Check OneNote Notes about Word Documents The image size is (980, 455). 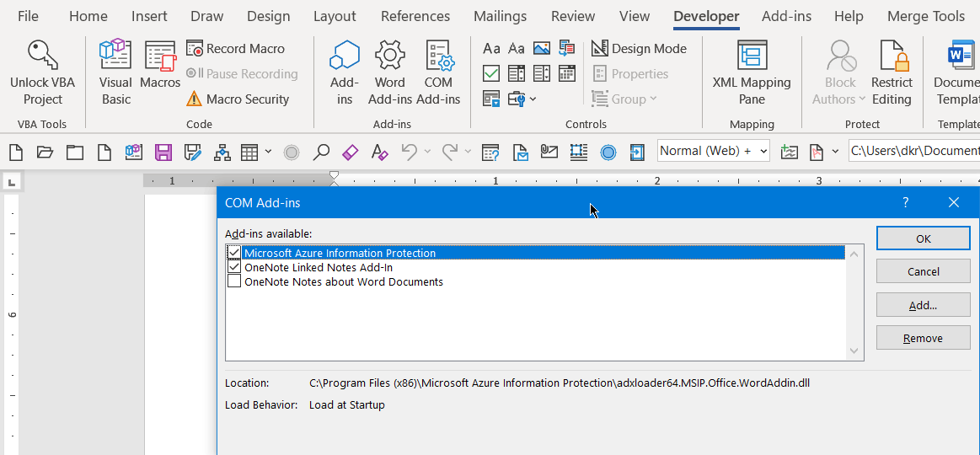tap(233, 281)
